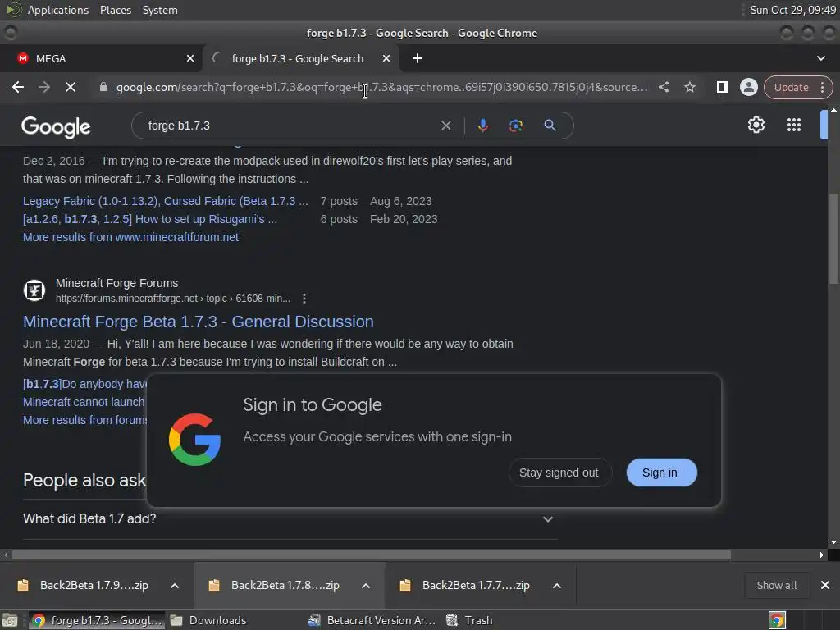840x630 pixels.
Task: Open How to set up Risugami's link
Action: (150, 219)
